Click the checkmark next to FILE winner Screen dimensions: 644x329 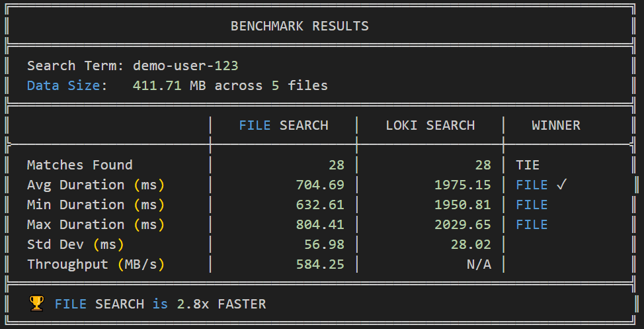click(561, 185)
